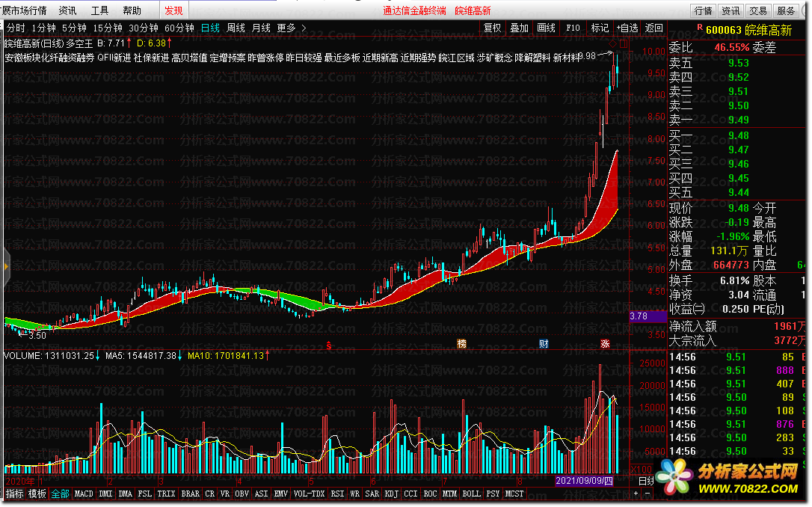Click the 复权 price adjustment button

492,28
